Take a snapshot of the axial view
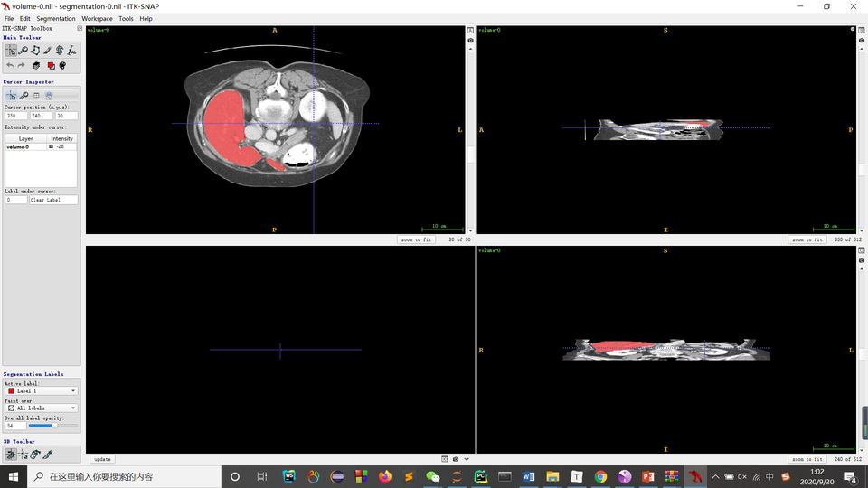This screenshot has width=868, height=488. pyautogui.click(x=470, y=41)
